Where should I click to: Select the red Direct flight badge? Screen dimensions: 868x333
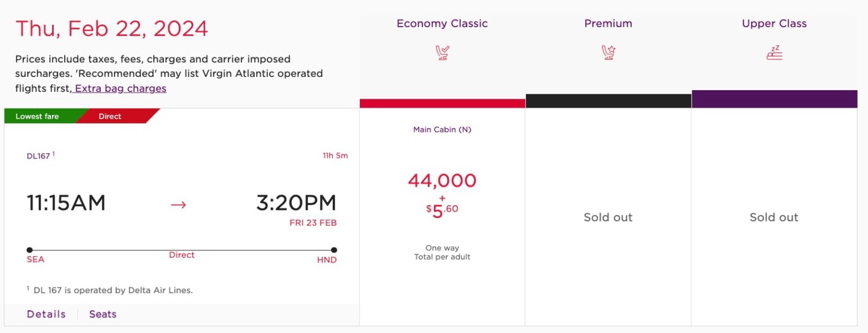coord(110,116)
